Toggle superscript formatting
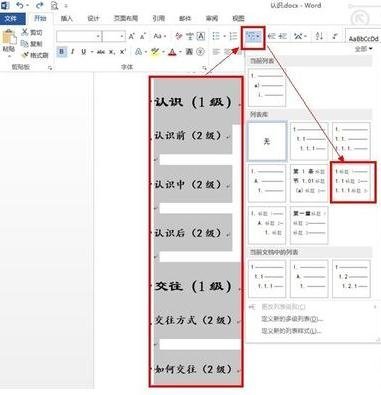381x395 pixels. tap(123, 52)
